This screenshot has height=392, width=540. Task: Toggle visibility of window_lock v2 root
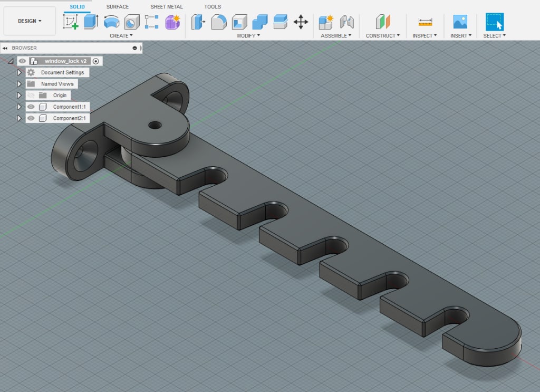coord(22,61)
